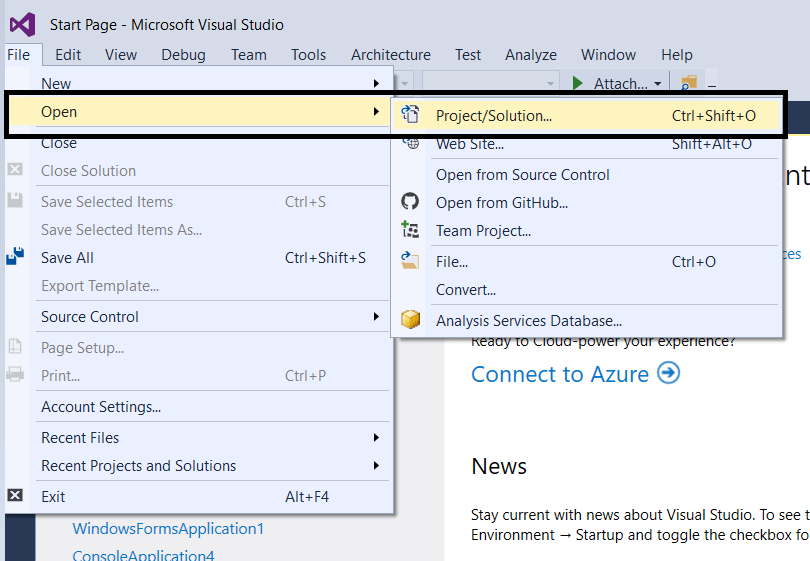Viewport: 810px width, 561px height.
Task: Open the File menu
Action: [x=19, y=55]
